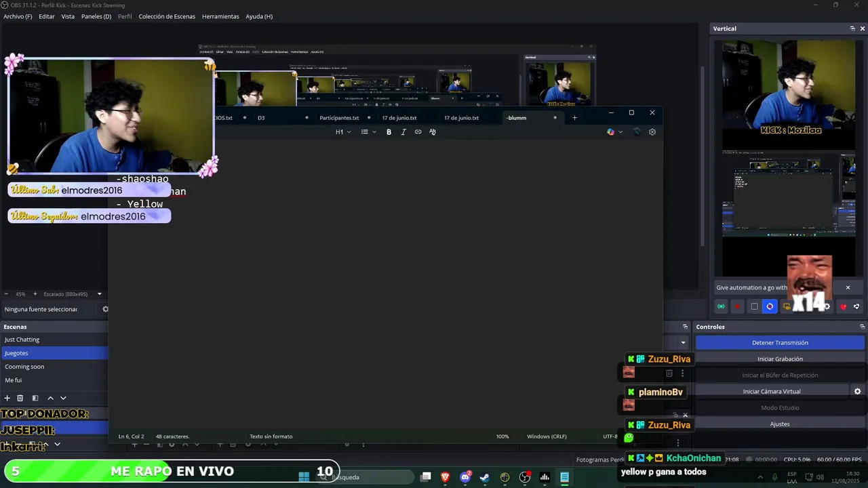Screen dimensions: 868x488
Task: Expand H1 heading dropdown in Notepad
Action: (x=343, y=131)
